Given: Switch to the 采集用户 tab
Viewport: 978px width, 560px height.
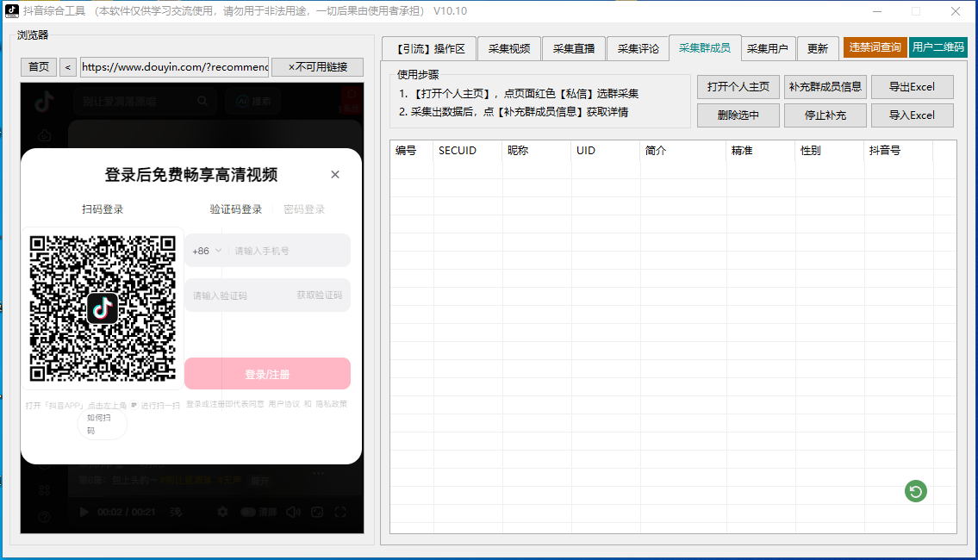Looking at the screenshot, I should [768, 48].
